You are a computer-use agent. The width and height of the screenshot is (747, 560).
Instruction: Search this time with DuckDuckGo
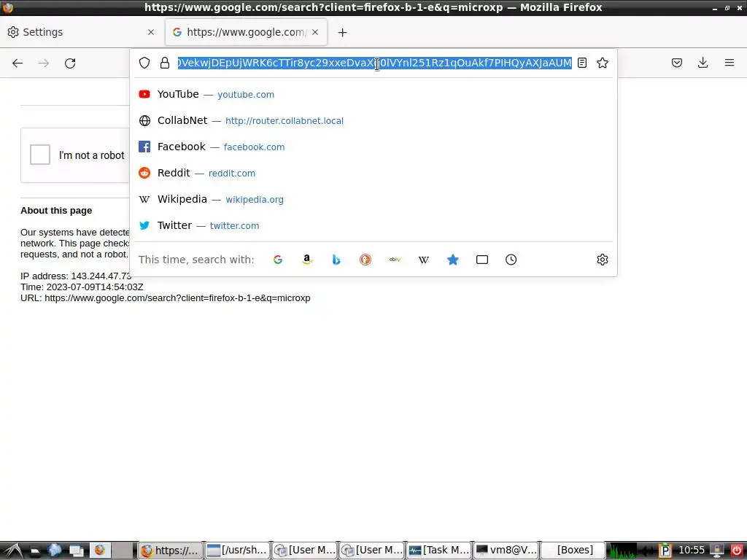click(365, 260)
